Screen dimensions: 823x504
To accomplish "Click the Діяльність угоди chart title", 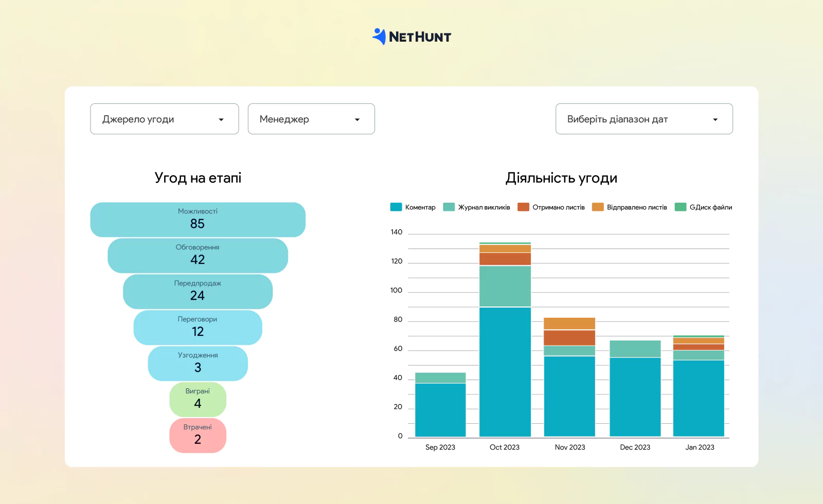I will tap(561, 178).
